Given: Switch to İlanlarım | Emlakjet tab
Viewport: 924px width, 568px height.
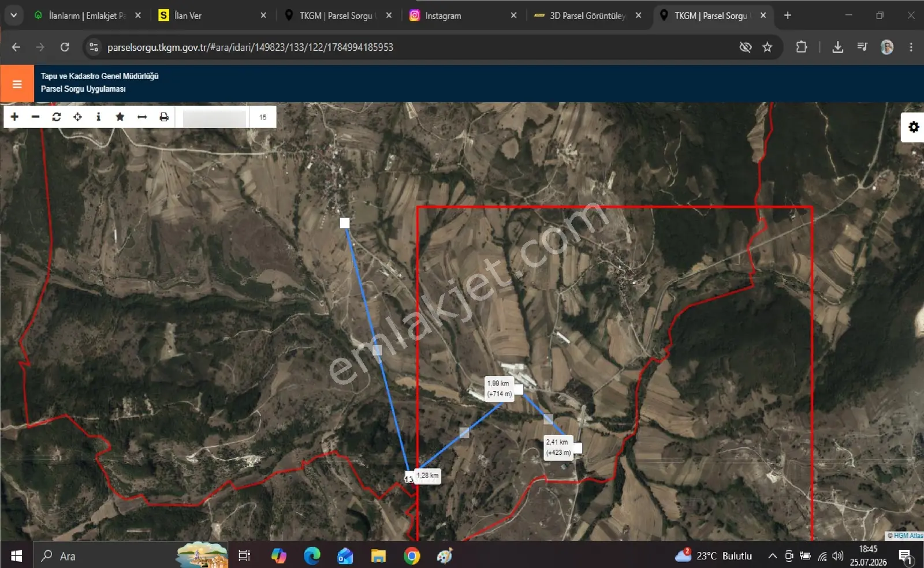Looking at the screenshot, I should 87,16.
